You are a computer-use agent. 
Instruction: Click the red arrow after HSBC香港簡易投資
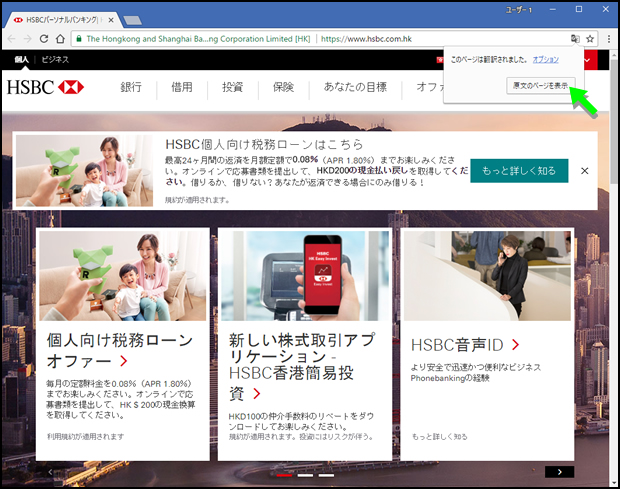pyautogui.click(x=257, y=394)
